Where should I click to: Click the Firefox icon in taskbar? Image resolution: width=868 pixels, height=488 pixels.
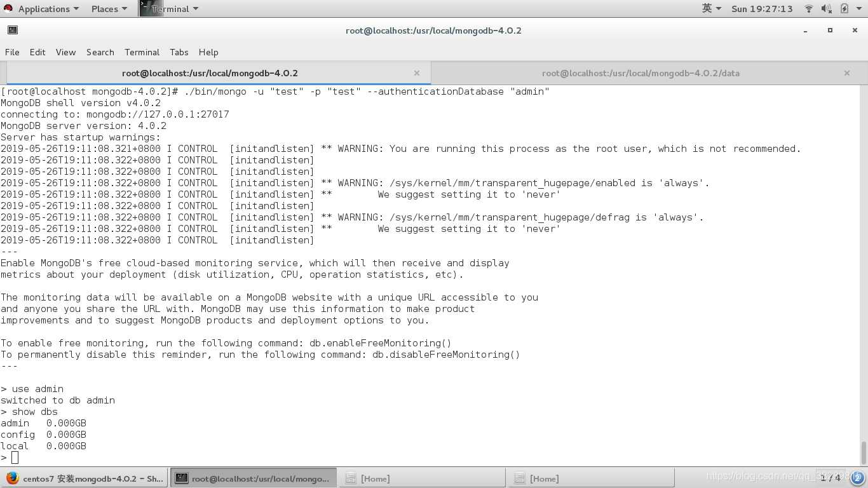tap(13, 478)
